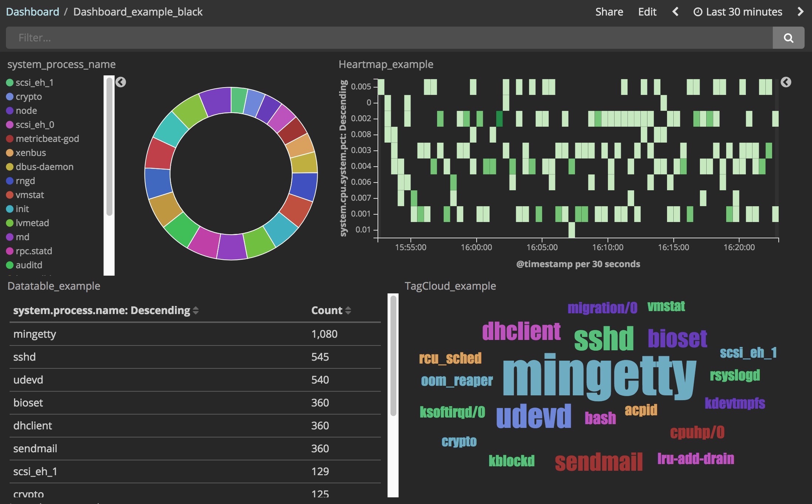The height and width of the screenshot is (504, 812).
Task: Select scsi_eh_0 legend entry
Action: 30,125
